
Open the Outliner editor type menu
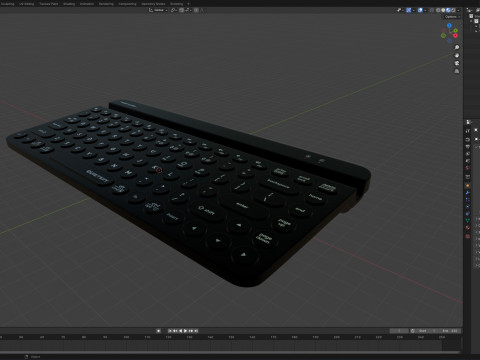[x=470, y=10]
